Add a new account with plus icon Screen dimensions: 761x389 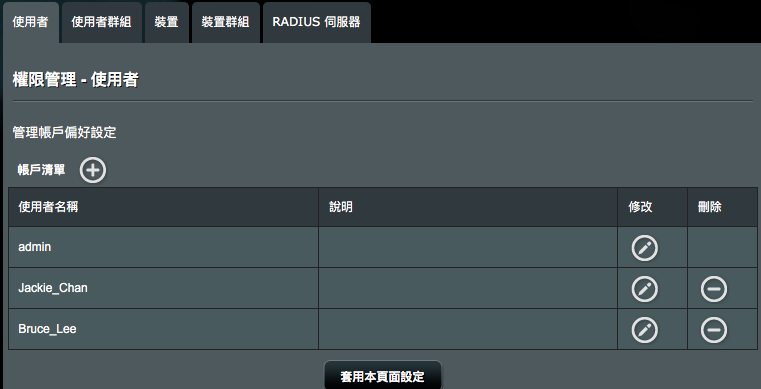click(x=93, y=170)
